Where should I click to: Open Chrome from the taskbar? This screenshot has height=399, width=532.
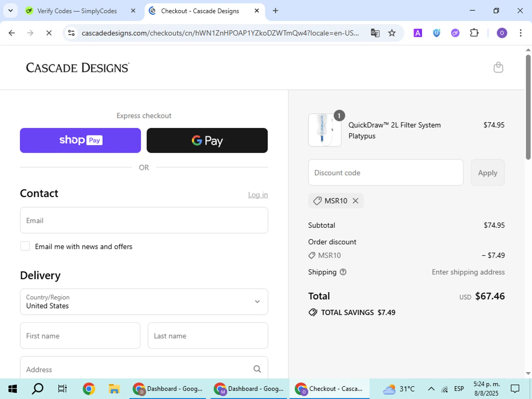click(89, 389)
